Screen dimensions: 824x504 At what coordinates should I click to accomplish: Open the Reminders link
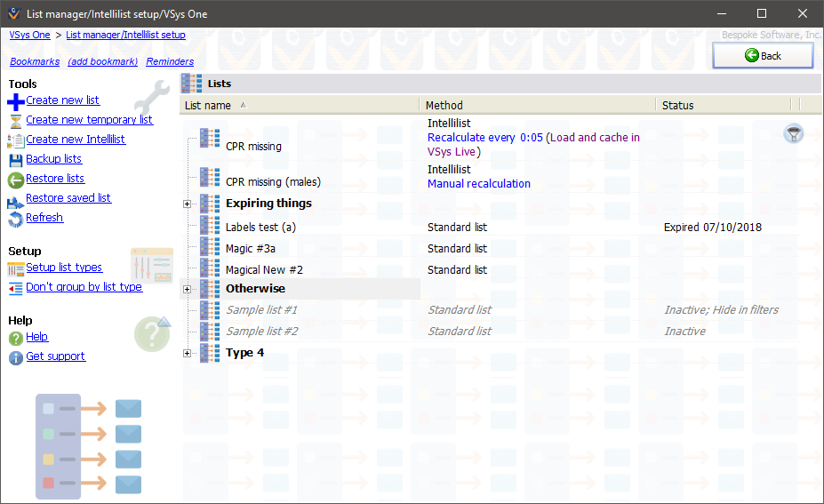pos(170,61)
